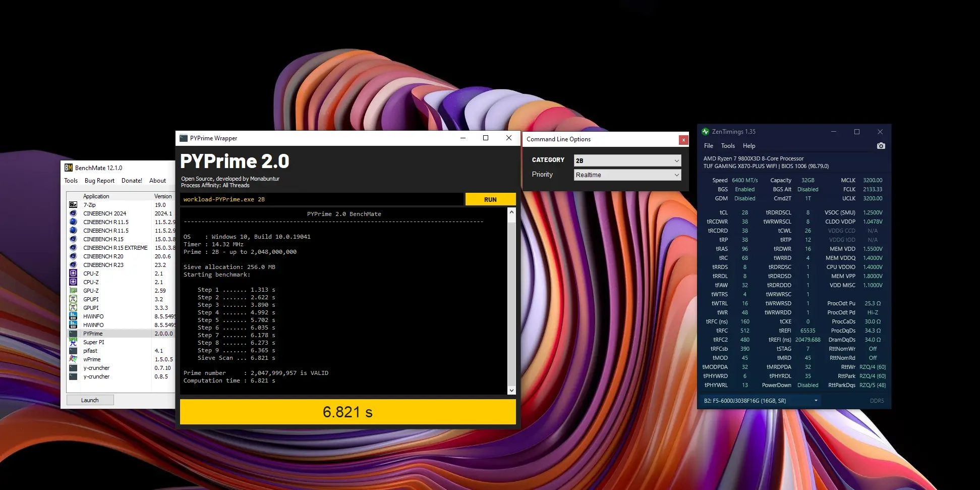Click the '1.2500V' VSOC value in ZenTimings
This screenshot has width=980, height=490.
[x=873, y=212]
